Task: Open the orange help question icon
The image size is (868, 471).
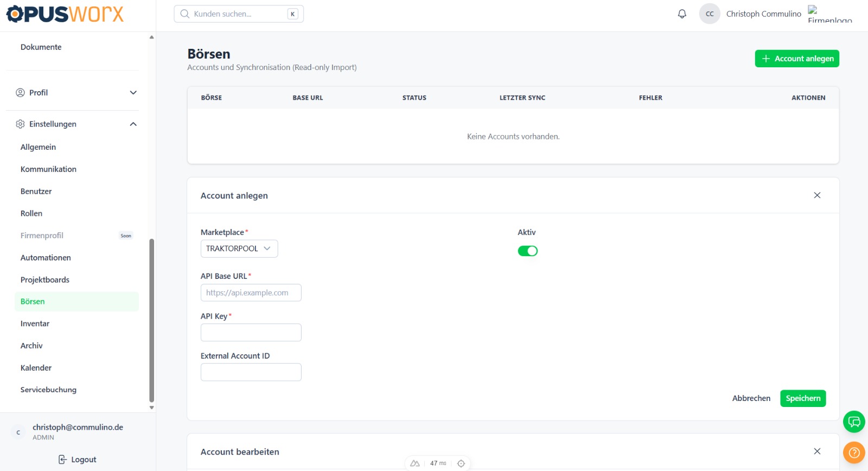Action: (x=854, y=452)
